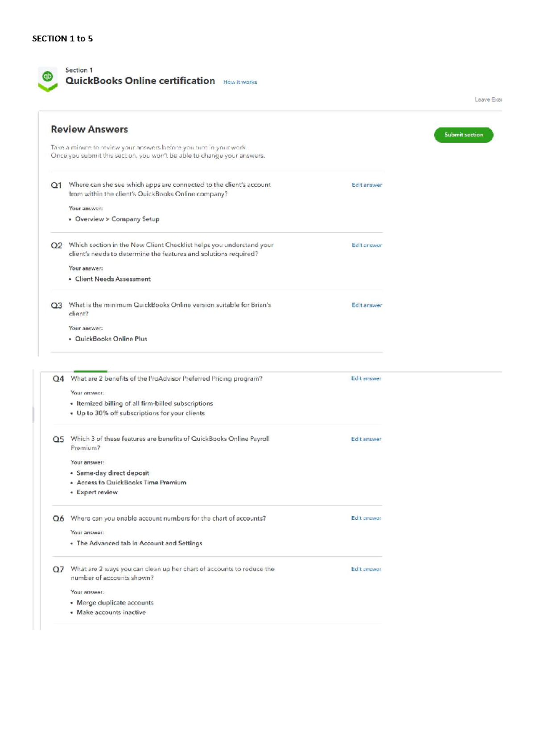Click the SECTION 1 to 5 heading

coord(62,39)
